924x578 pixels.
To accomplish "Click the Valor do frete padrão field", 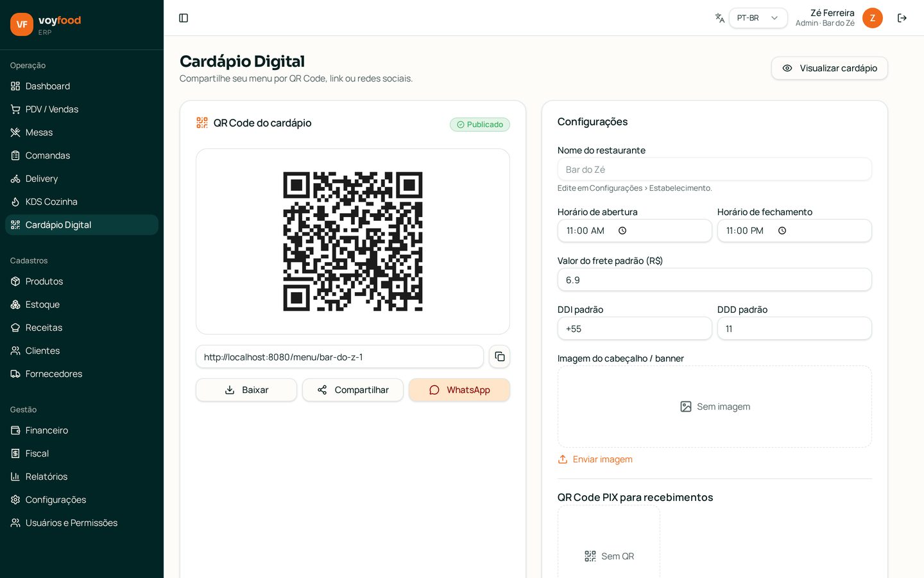I will 715,280.
